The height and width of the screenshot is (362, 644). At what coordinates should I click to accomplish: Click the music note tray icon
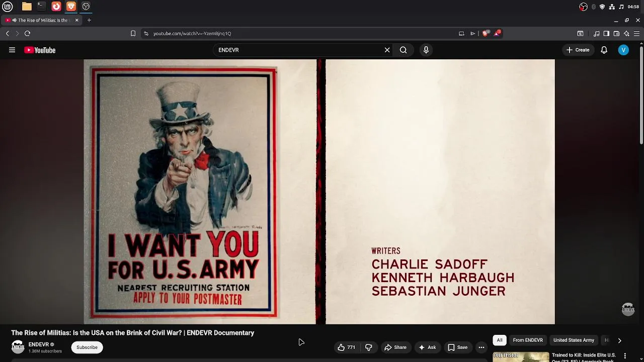[x=621, y=7]
